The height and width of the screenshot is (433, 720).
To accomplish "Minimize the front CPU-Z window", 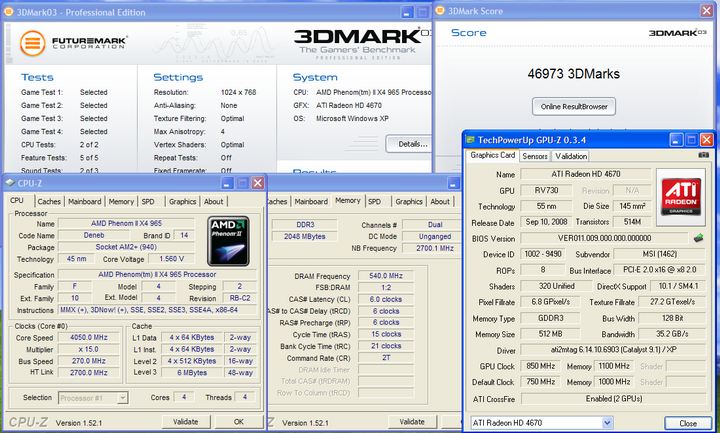I will pos(228,183).
